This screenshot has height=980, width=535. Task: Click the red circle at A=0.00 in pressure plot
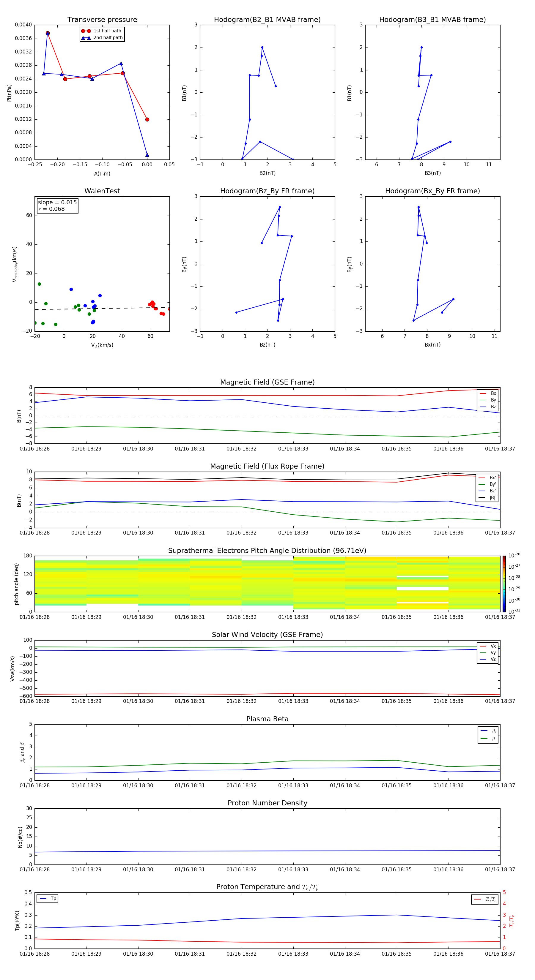[x=147, y=119]
